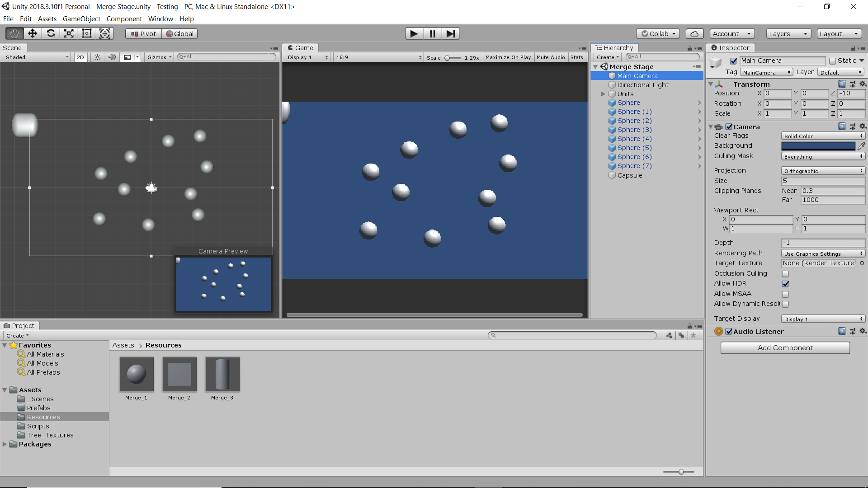Click the Step frame button
The height and width of the screenshot is (488, 868).
tap(450, 33)
